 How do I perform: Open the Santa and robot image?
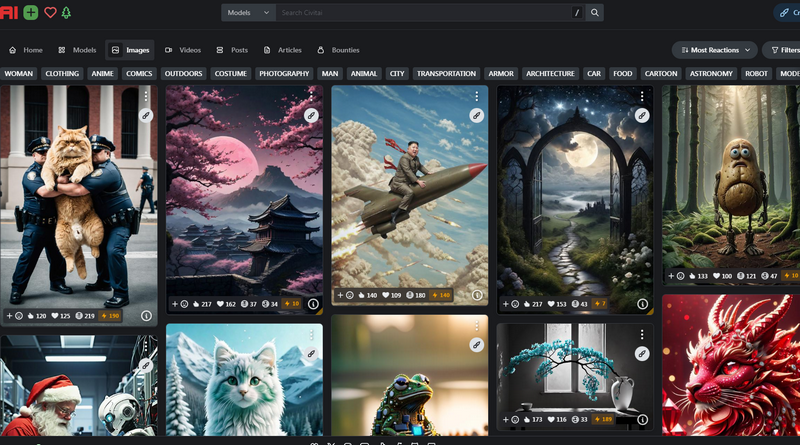pos(79,385)
